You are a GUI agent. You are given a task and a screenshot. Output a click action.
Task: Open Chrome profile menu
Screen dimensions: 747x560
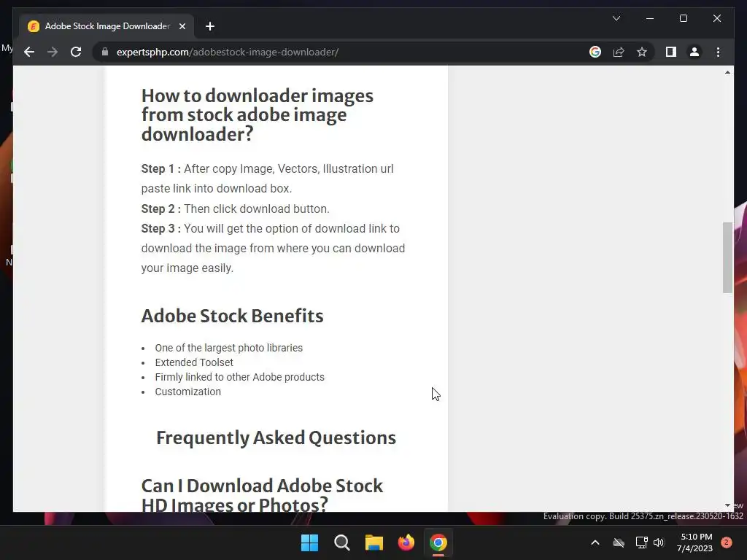point(694,52)
